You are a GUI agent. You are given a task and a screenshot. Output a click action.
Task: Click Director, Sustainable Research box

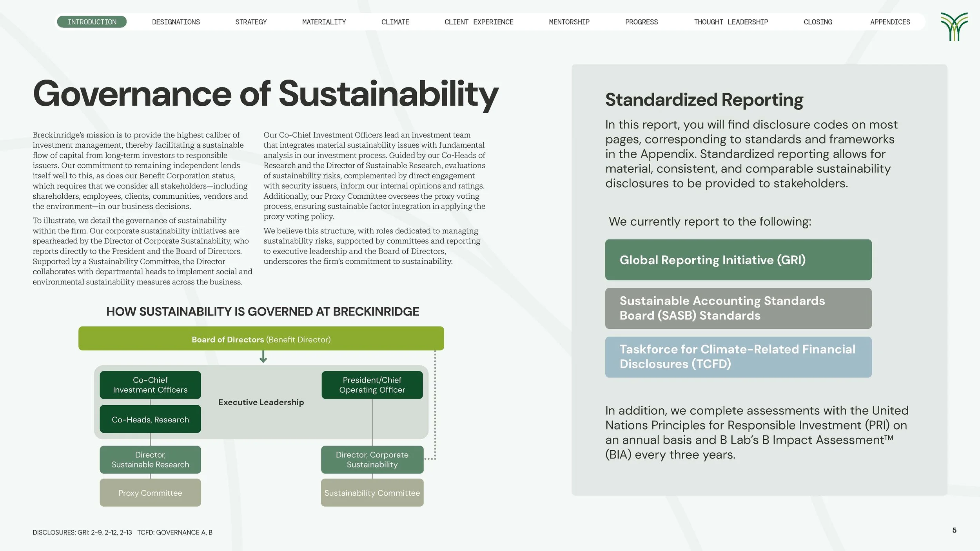pyautogui.click(x=150, y=460)
